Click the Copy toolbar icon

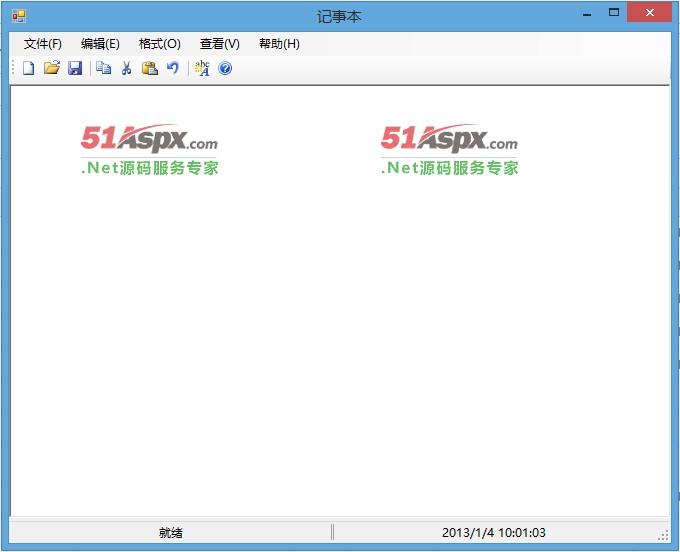103,68
